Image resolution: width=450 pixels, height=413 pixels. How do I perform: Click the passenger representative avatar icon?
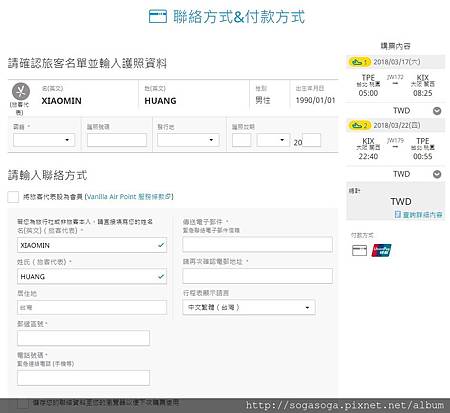(x=21, y=91)
